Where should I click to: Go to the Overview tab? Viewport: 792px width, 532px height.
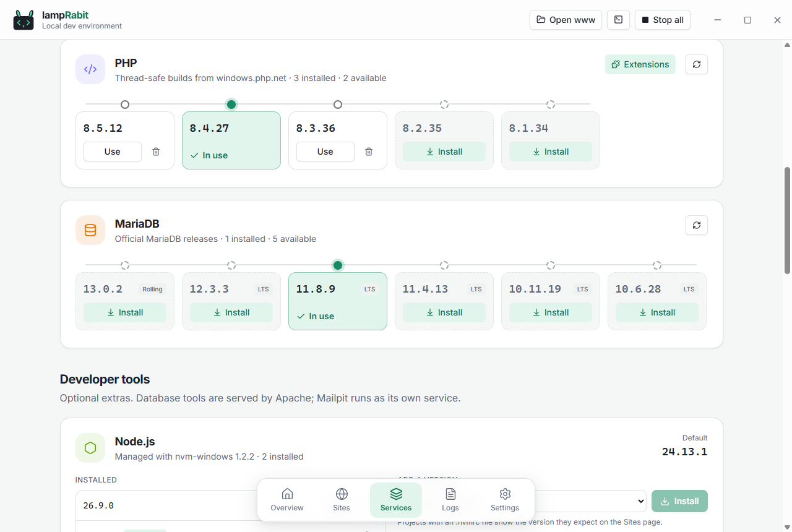(x=287, y=500)
